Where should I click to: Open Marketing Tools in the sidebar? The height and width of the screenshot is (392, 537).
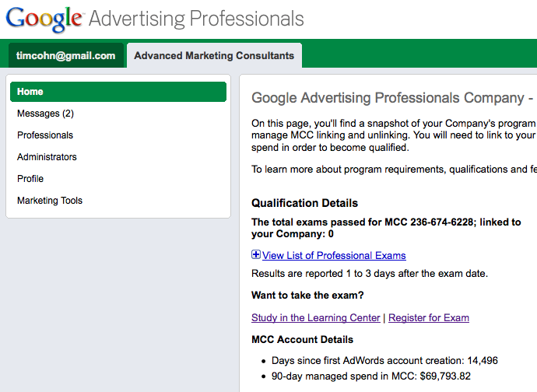pyautogui.click(x=50, y=201)
